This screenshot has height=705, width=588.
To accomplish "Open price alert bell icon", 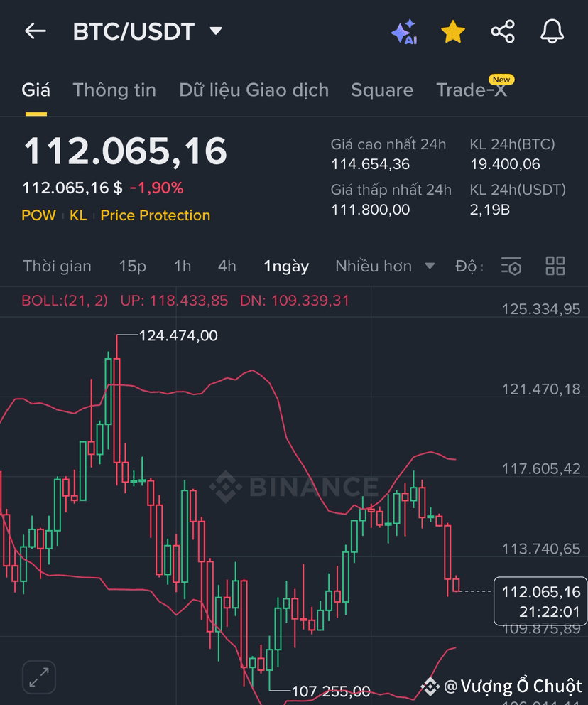I will tap(552, 32).
